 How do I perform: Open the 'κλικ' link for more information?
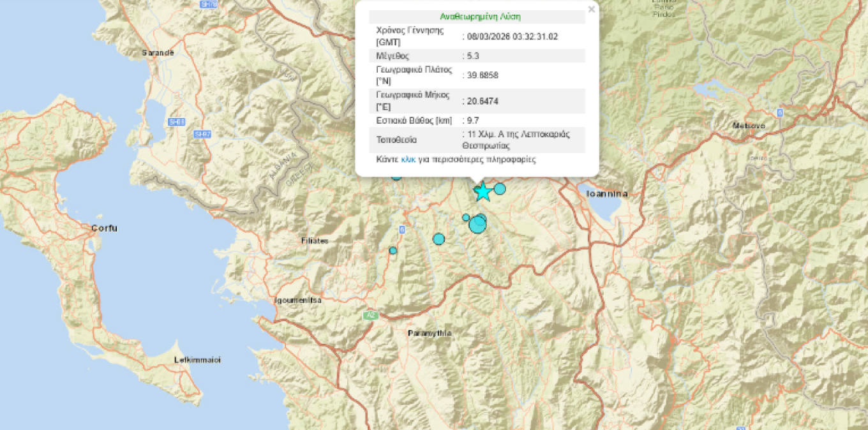coord(408,159)
